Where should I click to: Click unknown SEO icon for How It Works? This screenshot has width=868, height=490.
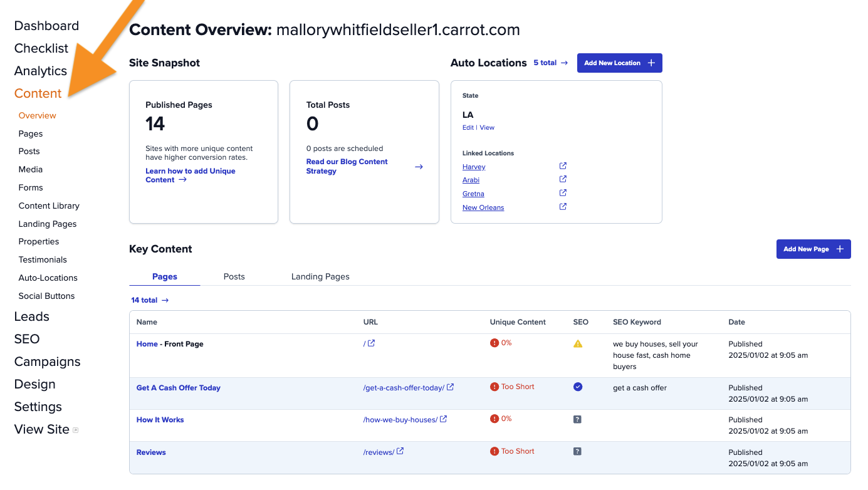[x=577, y=419]
